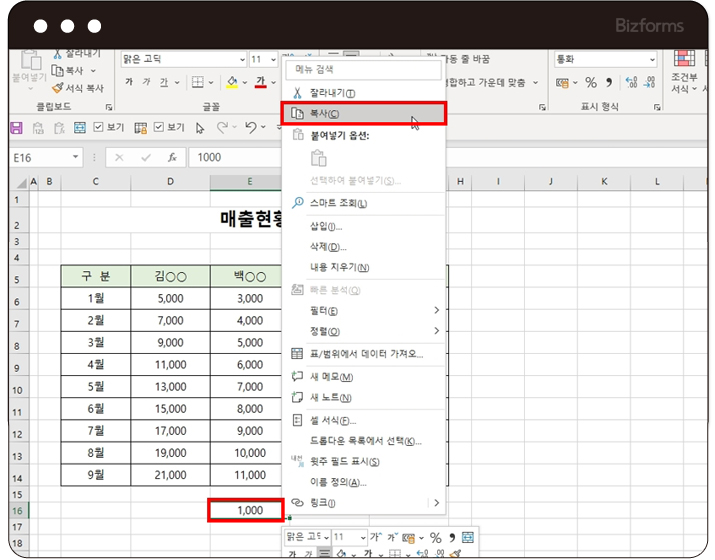
Task: Toggle the first 보기 checkbox
Action: 99,127
